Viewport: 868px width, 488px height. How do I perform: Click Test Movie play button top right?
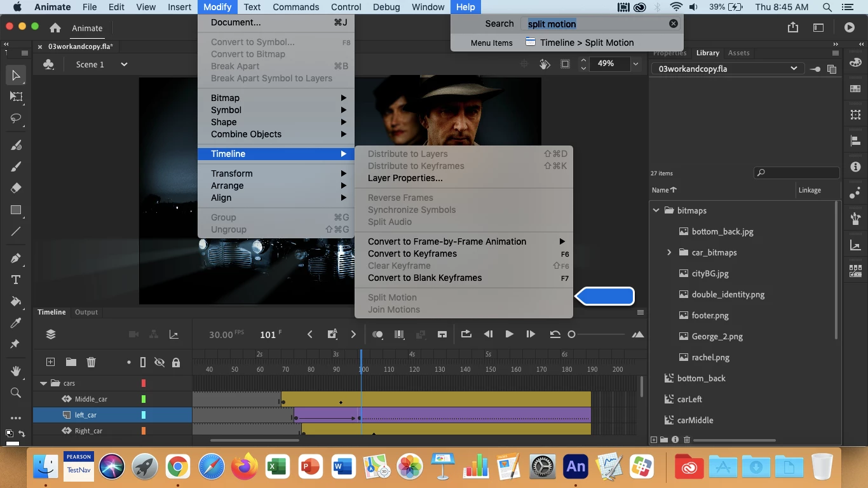tap(850, 27)
